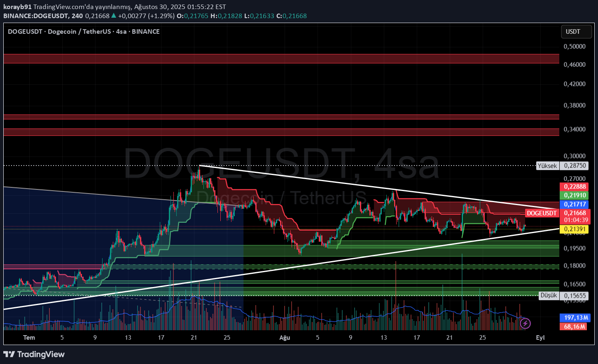Click the purple lightning boost icon
The image size is (598, 364).
pos(525,324)
